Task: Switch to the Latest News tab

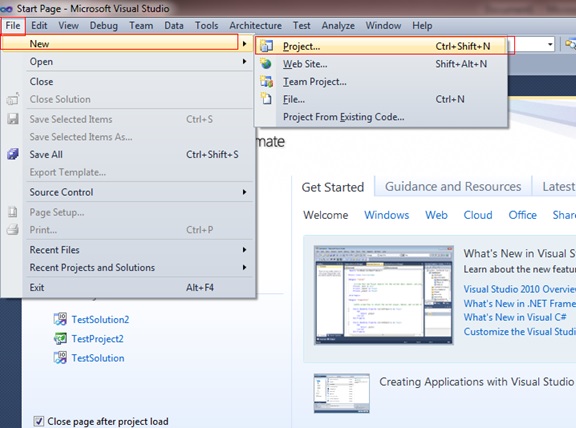Action: click(558, 187)
